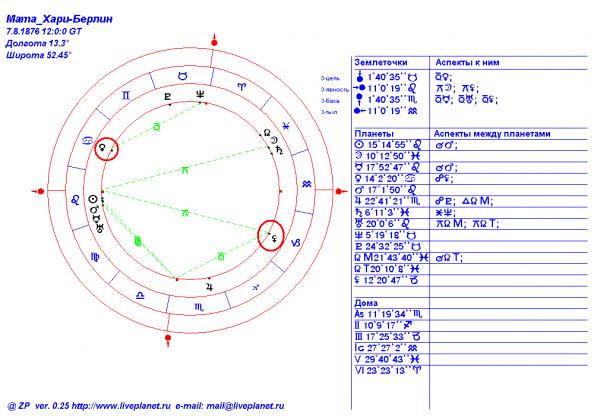The image size is (594, 416).
Task: Click the Землеточки table header
Action: (381, 63)
